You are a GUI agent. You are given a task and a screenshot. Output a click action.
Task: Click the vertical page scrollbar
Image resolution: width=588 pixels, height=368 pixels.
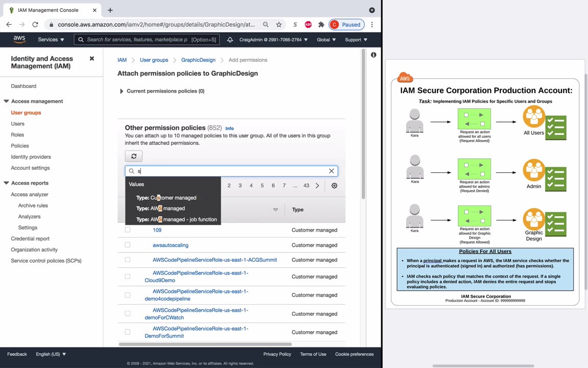point(363,124)
